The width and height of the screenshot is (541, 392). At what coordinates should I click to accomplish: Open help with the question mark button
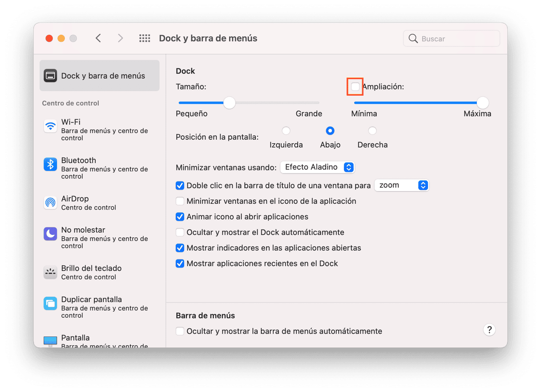pyautogui.click(x=489, y=330)
